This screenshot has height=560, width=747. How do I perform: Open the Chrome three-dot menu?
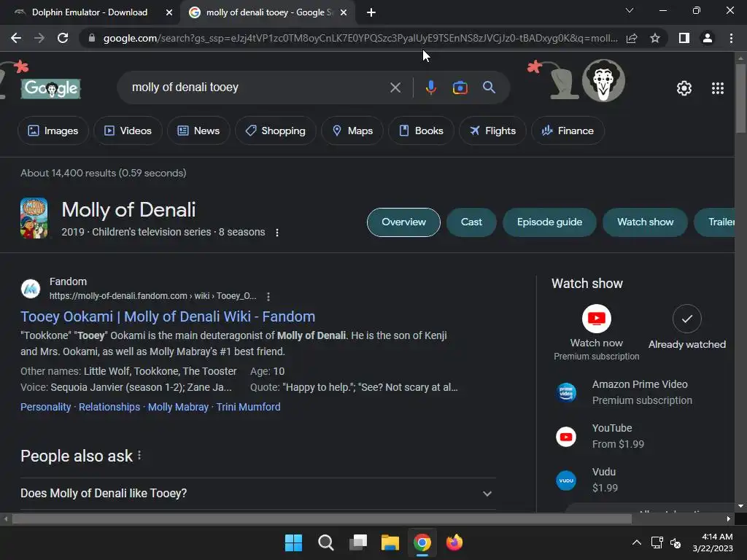click(x=731, y=38)
